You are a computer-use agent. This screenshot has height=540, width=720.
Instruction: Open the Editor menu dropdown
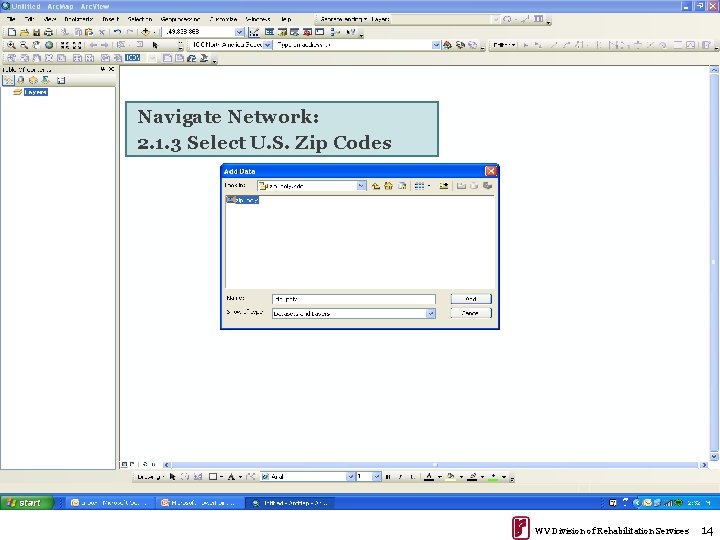coord(505,45)
